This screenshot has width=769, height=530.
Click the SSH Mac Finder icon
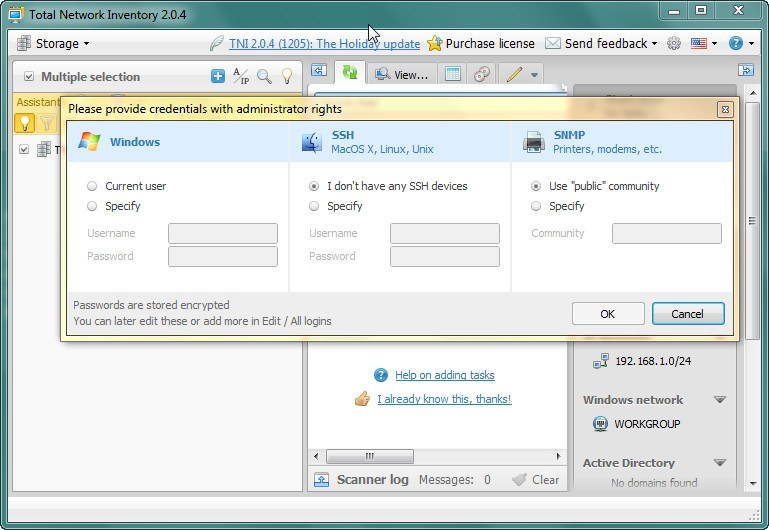[312, 142]
